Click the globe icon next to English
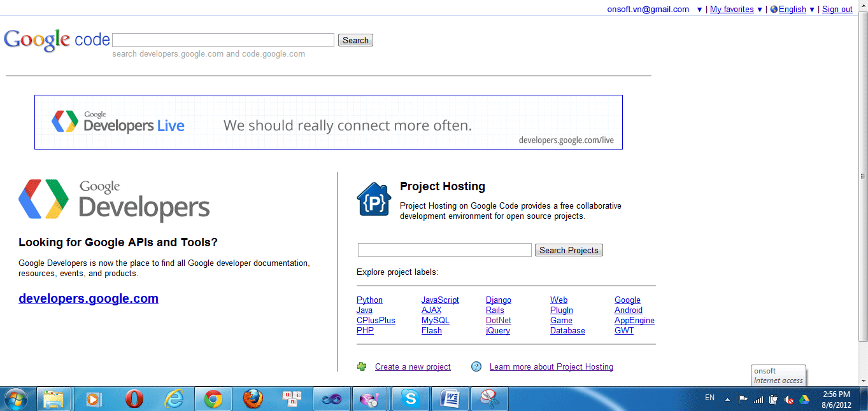 point(774,10)
